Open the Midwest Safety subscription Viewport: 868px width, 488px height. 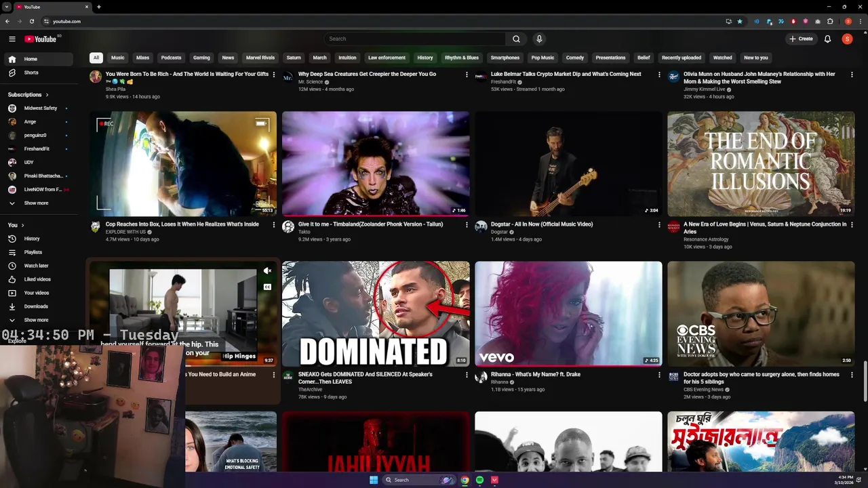39,108
